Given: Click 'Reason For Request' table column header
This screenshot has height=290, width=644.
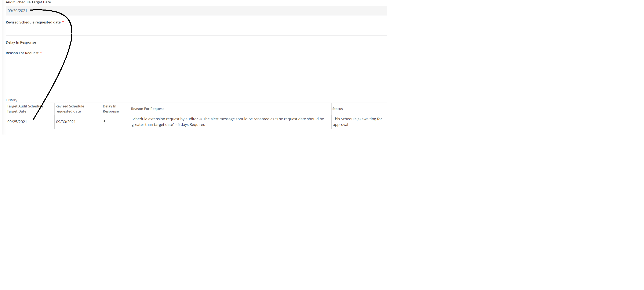Looking at the screenshot, I should point(230,109).
